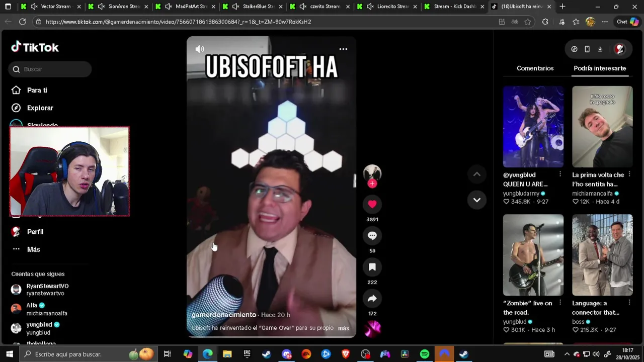Unmute the Vector Stream tab audio icon

[34, 7]
